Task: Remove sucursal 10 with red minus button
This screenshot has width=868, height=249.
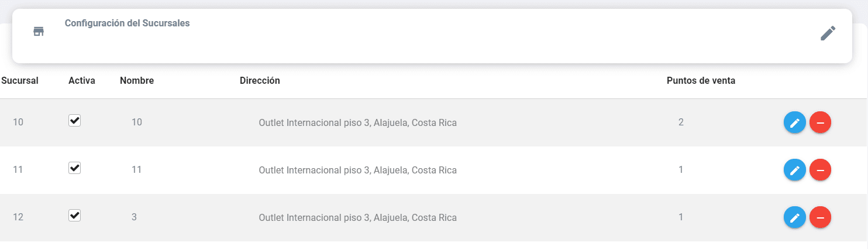Action: coord(820,122)
